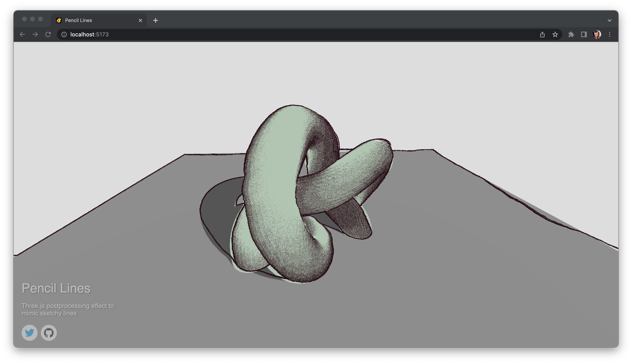The height and width of the screenshot is (364, 632).
Task: Click the Twitter bird icon
Action: click(30, 333)
